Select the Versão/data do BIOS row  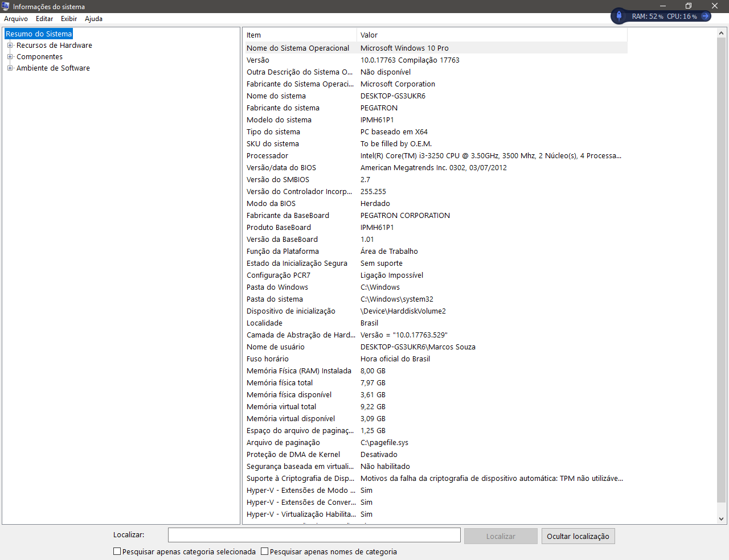pos(436,167)
